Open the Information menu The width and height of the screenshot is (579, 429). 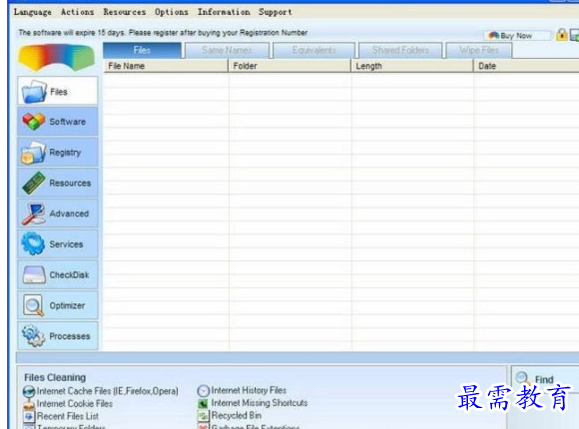click(x=224, y=12)
